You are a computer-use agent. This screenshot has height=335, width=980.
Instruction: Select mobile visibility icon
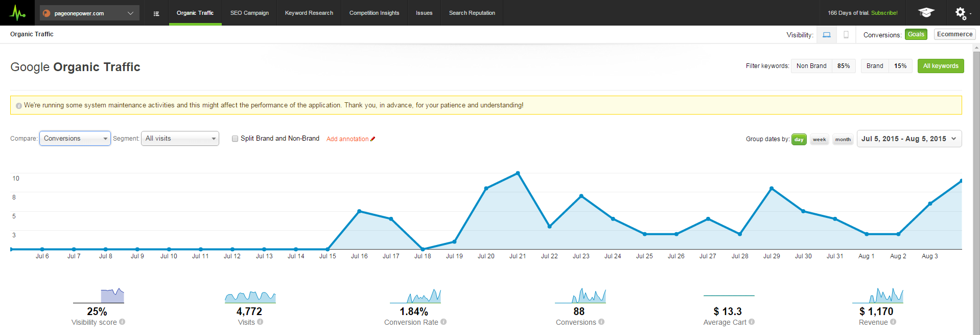[846, 35]
